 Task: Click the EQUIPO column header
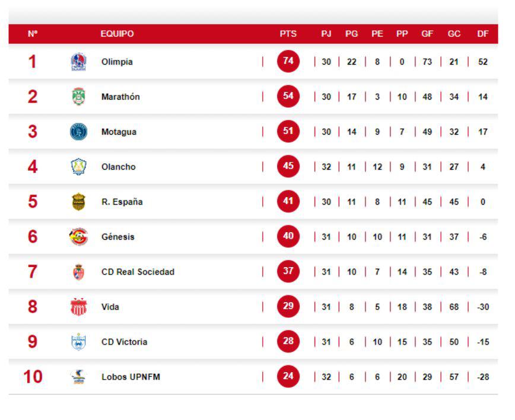[117, 34]
